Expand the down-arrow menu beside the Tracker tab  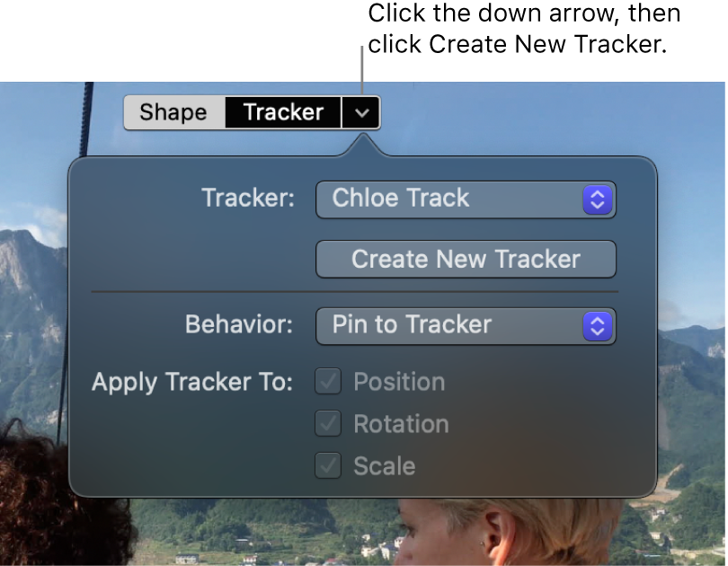(361, 112)
